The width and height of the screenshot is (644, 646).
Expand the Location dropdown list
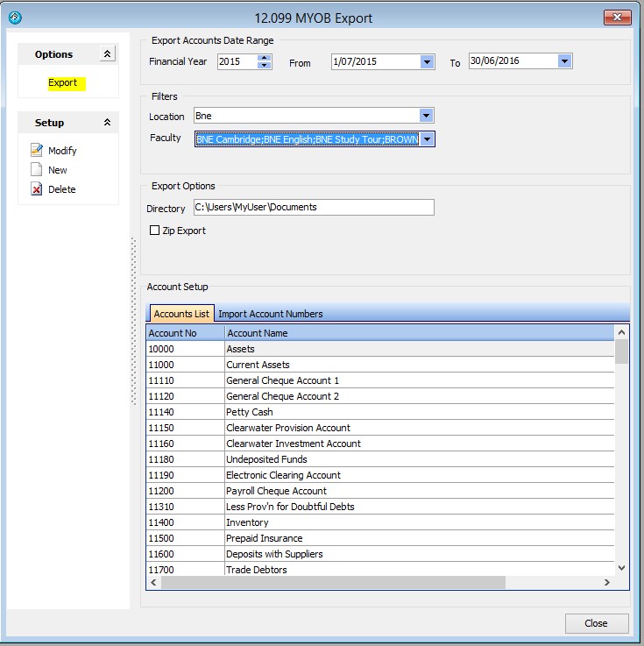426,116
